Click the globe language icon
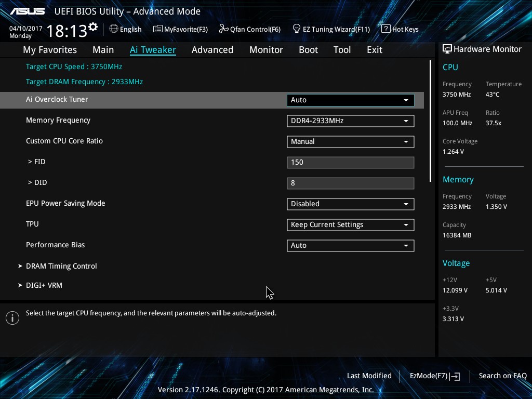Image resolution: width=532 pixels, height=399 pixels. pyautogui.click(x=114, y=29)
